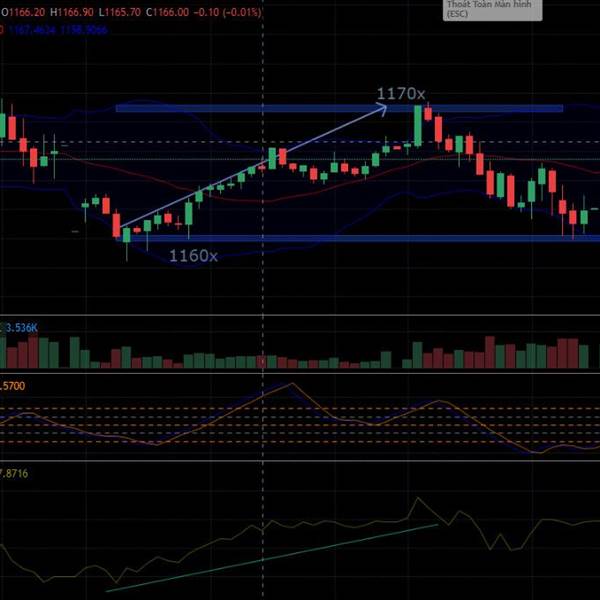600x600 pixels.
Task: Select the '1170x' text label on chart
Action: (x=401, y=94)
